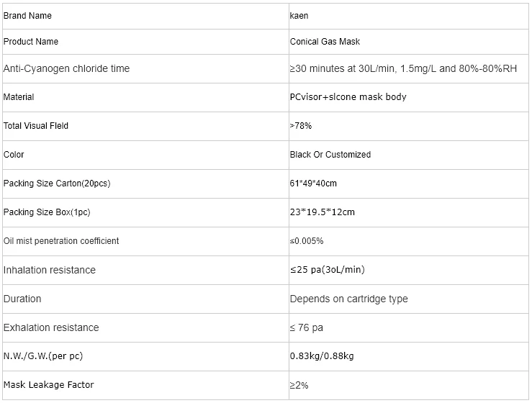Select the >78% value cell
532x403 pixels.
click(x=408, y=126)
